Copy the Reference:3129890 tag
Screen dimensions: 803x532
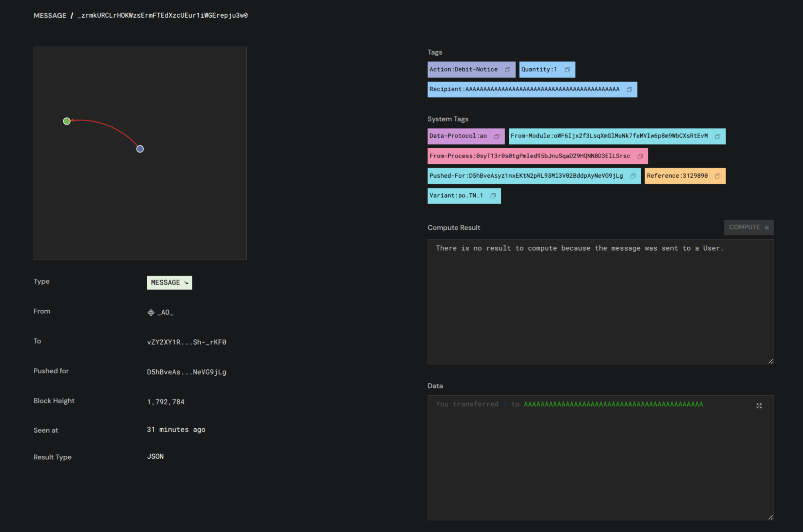click(717, 176)
